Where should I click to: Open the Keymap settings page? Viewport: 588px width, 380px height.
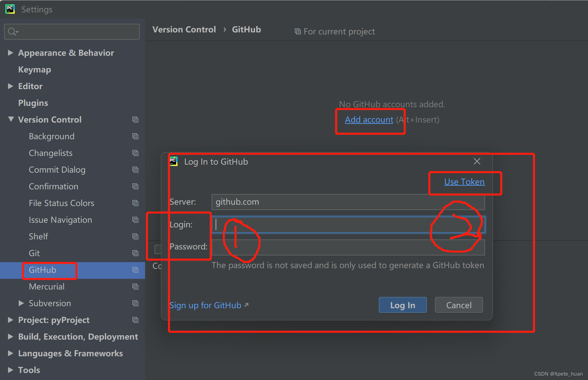35,69
